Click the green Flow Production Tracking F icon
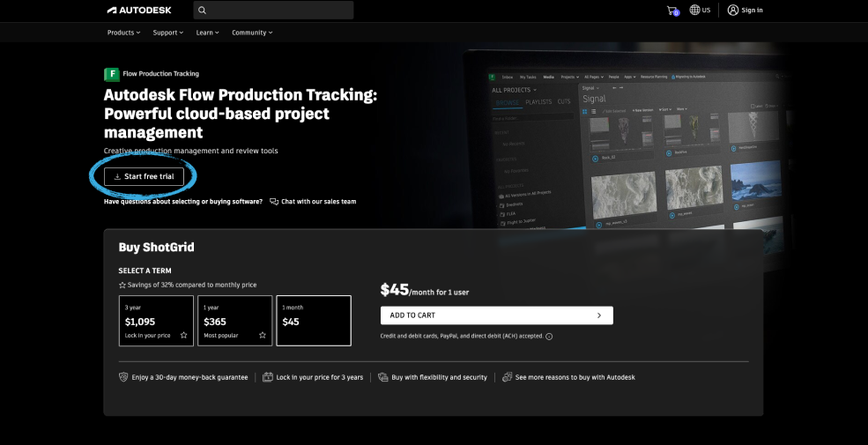This screenshot has height=445, width=868. point(112,74)
